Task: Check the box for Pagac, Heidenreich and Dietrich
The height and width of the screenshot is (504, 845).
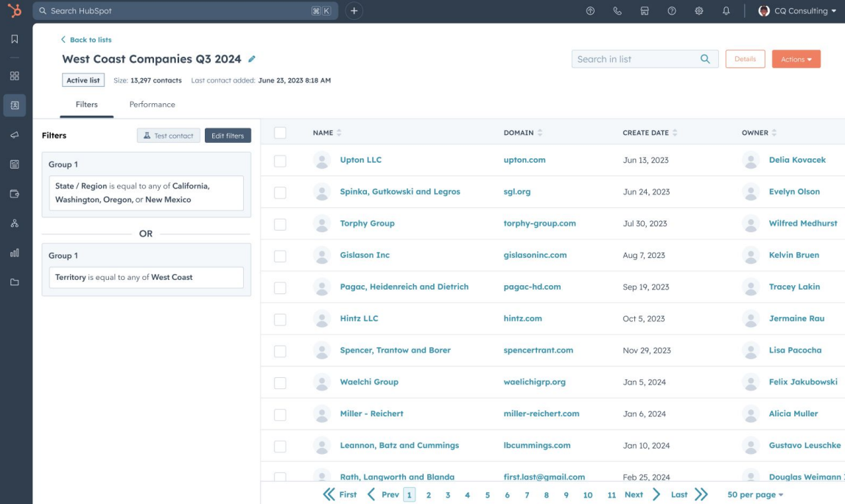Action: pyautogui.click(x=280, y=288)
